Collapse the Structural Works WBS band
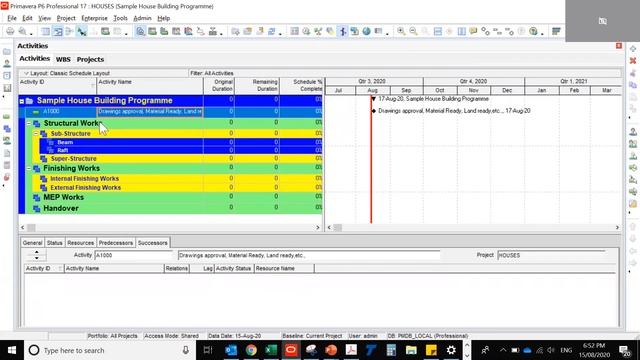Image resolution: width=640 pixels, height=360 pixels. [29, 123]
